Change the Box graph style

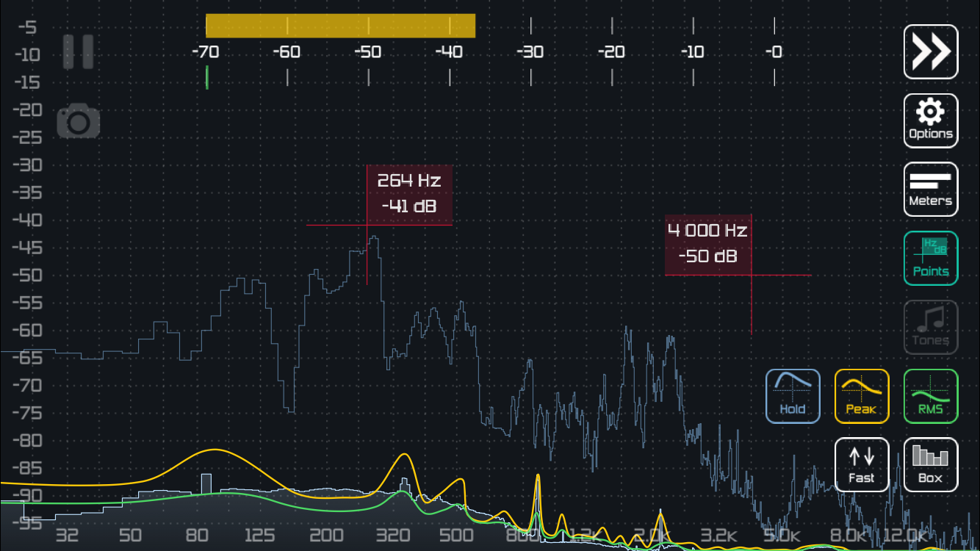coord(930,465)
